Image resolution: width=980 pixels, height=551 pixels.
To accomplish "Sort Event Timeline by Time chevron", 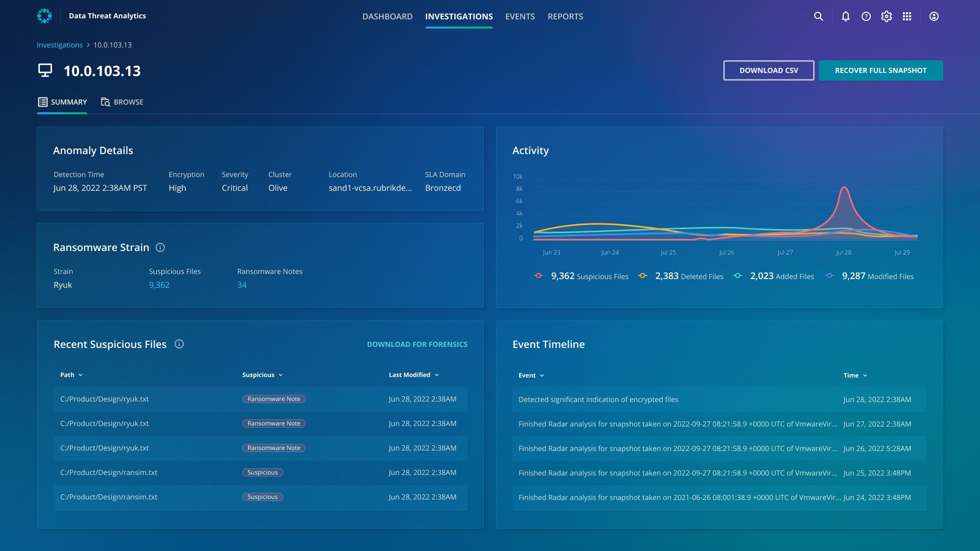I will (865, 375).
